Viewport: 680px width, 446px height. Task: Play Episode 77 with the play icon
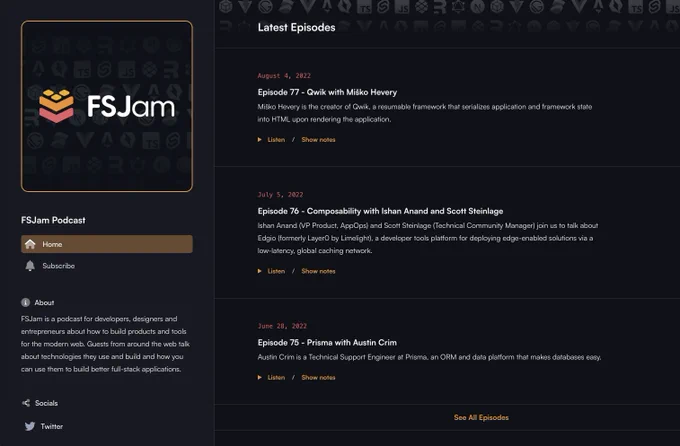(x=259, y=140)
